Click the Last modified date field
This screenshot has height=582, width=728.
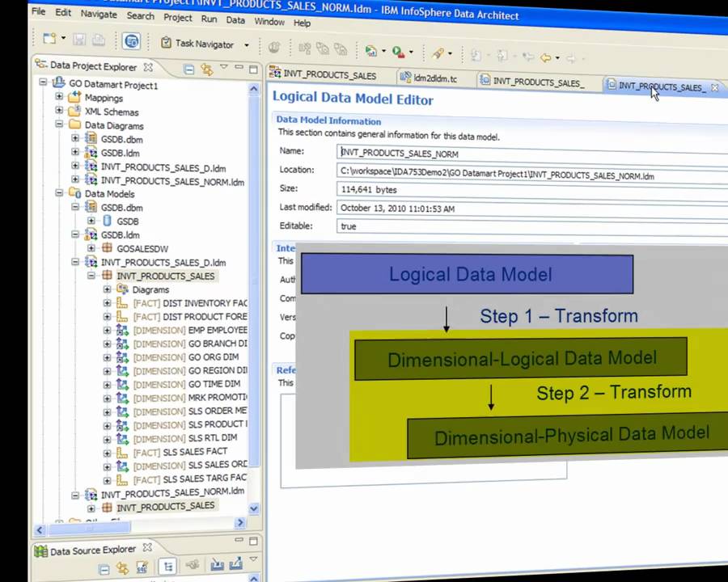click(x=532, y=209)
